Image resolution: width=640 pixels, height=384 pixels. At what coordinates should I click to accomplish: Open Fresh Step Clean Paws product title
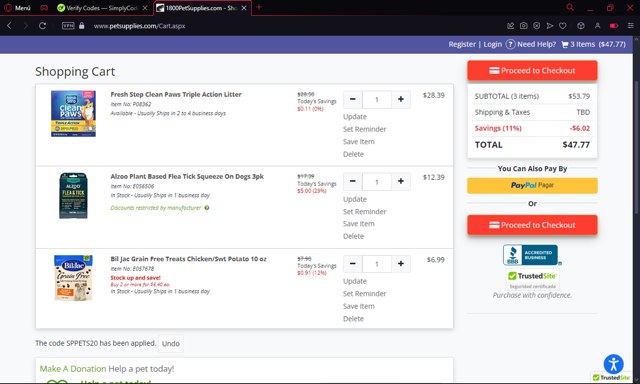(x=176, y=94)
